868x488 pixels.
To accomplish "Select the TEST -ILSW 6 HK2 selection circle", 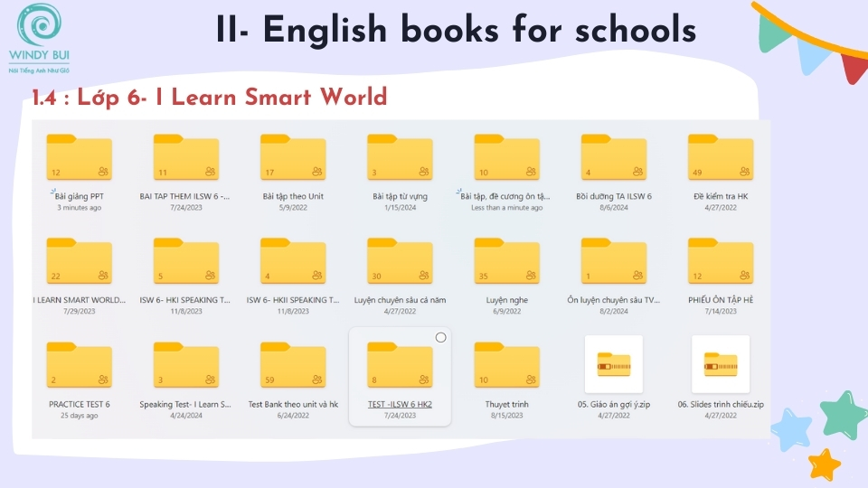I will 440,338.
